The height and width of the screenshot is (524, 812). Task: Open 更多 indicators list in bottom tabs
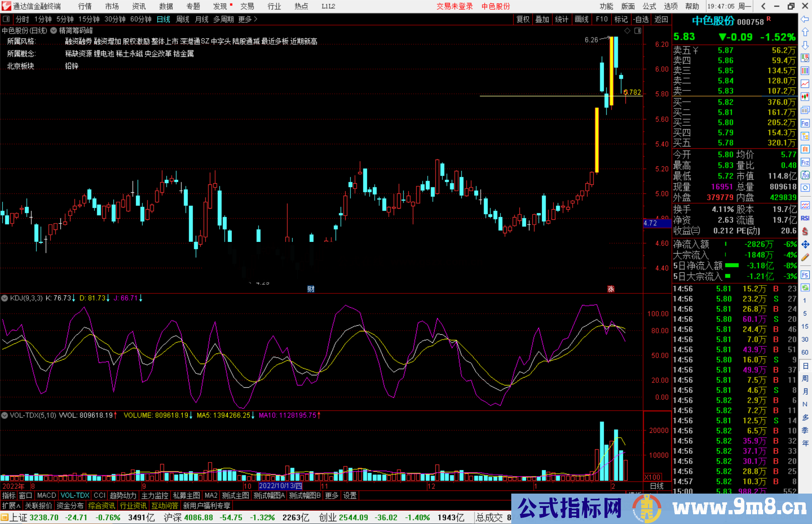click(332, 495)
